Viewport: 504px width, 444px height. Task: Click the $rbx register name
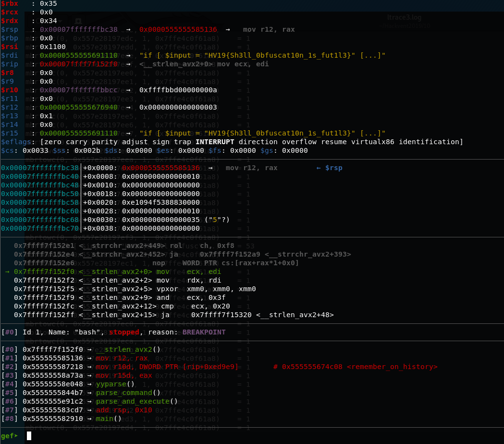(x=10, y=3)
